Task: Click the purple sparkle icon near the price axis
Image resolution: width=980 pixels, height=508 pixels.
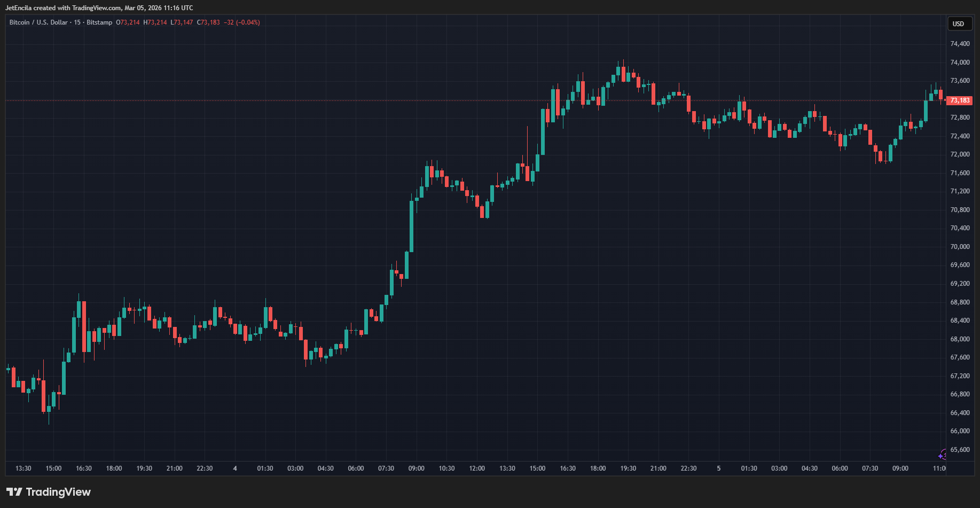Action: (942, 455)
